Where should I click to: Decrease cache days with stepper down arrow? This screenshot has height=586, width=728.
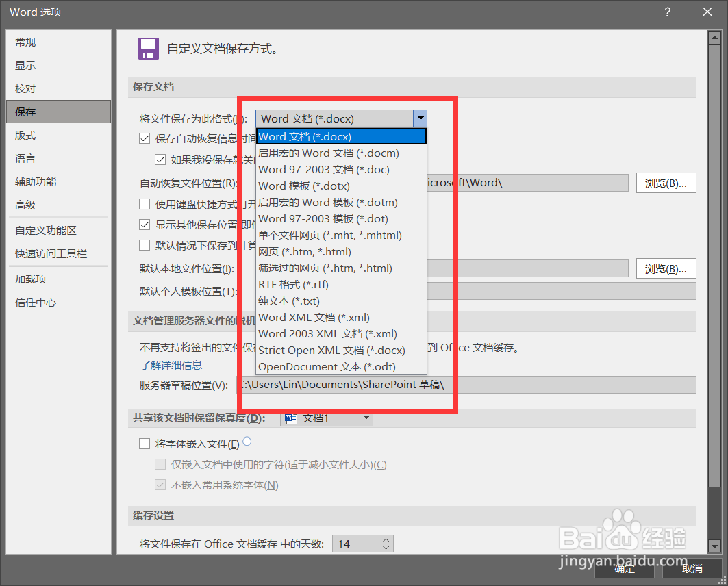pos(386,548)
